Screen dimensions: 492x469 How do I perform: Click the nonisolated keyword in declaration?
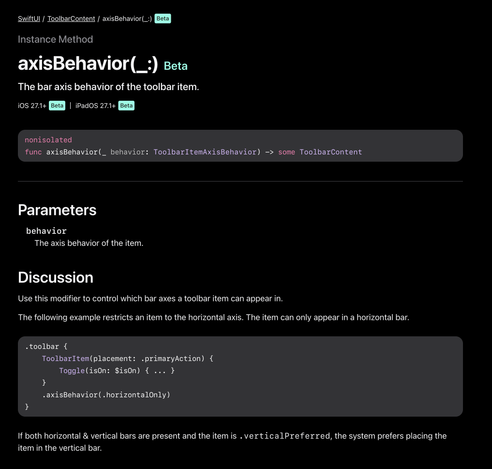(48, 140)
